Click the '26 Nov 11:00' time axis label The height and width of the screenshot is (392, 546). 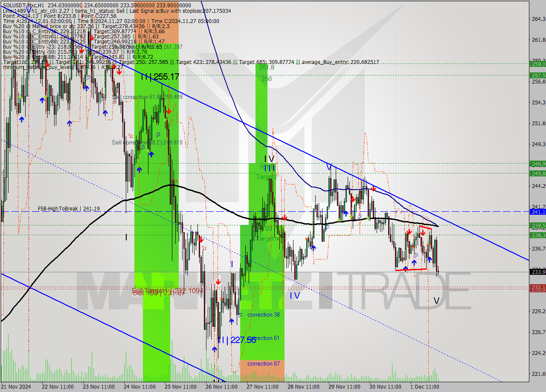(221, 387)
